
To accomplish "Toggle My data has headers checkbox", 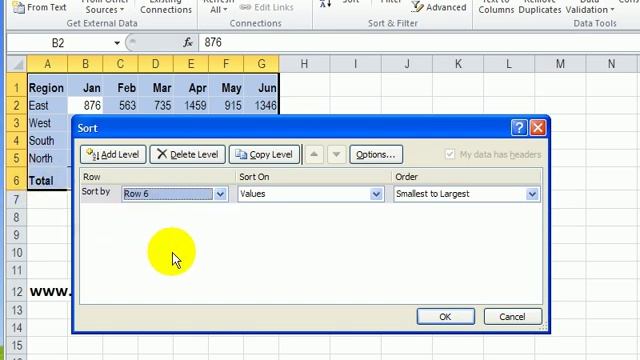I will pos(450,154).
